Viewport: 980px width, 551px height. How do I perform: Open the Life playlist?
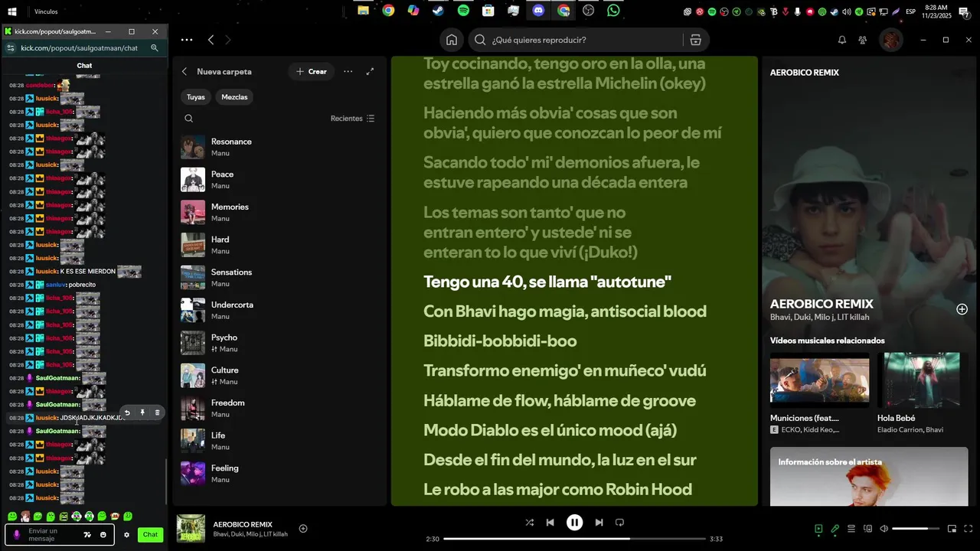pos(279,441)
